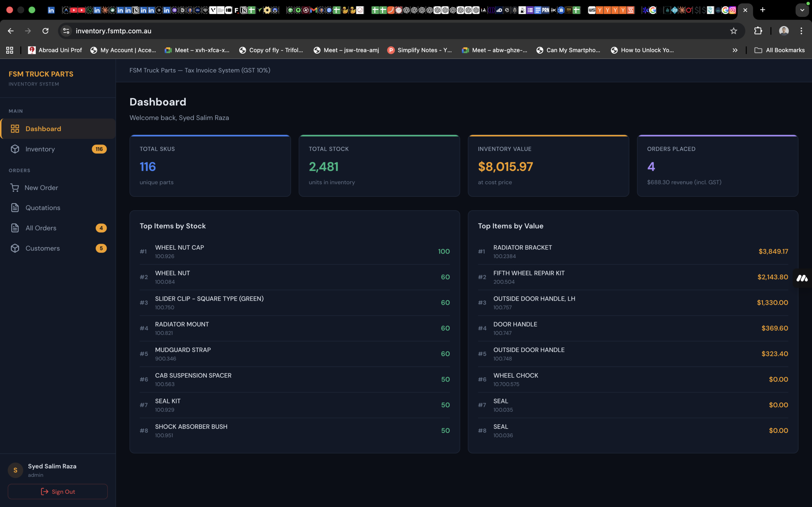Select RADIATOR BRACKET in Top Items by Value

point(522,248)
